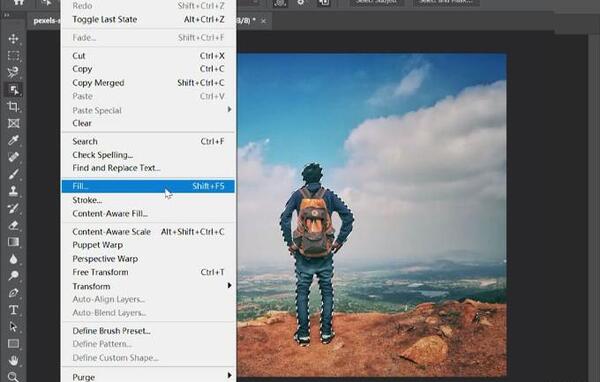Choose Cut from the Edit menu
The width and height of the screenshot is (600, 382).
[148, 56]
